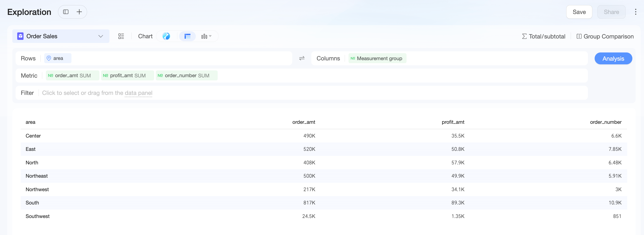The image size is (644, 235).
Task: Open Total/subtotal options
Action: tap(543, 37)
